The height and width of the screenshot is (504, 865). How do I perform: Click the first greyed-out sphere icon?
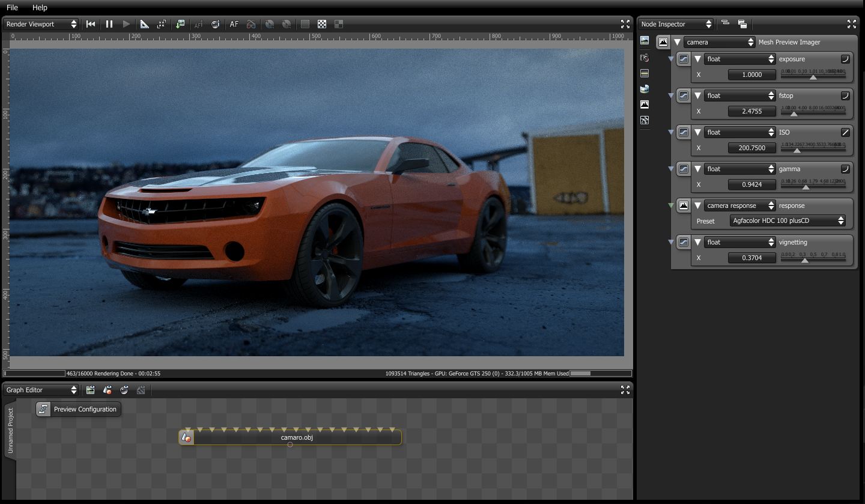coord(270,24)
